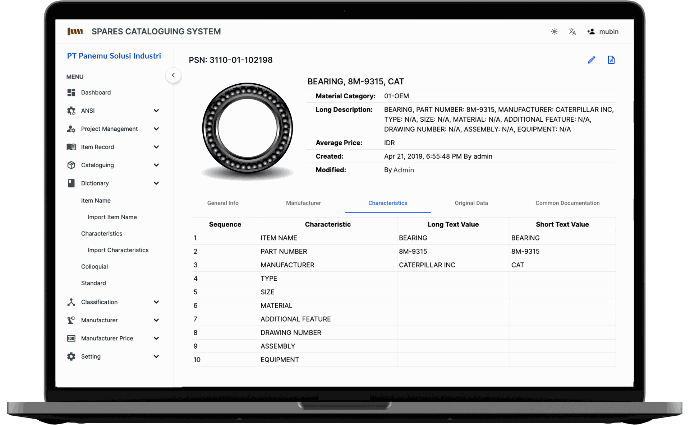Switch to the Original Data tab
The height and width of the screenshot is (425, 690).
pos(471,203)
